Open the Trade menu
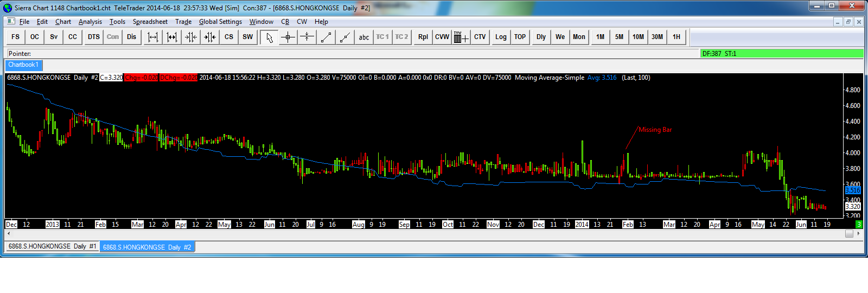 [x=183, y=22]
